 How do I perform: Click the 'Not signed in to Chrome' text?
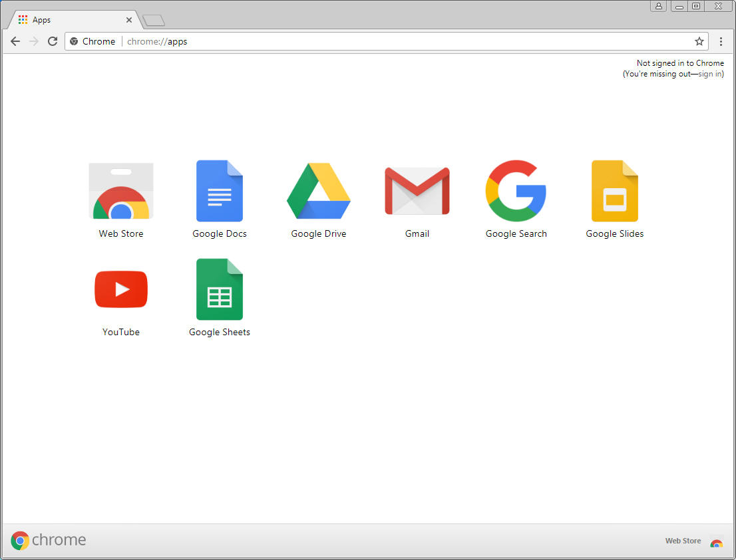tap(680, 63)
